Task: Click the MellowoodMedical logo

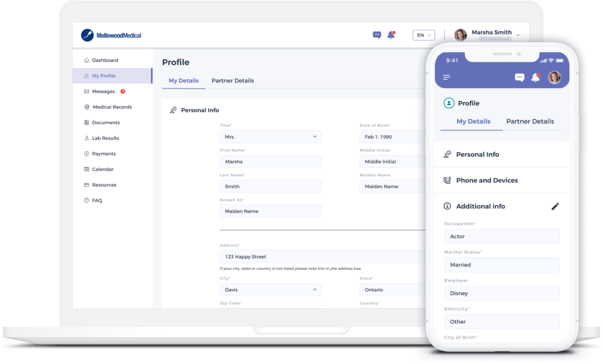Action: [x=111, y=35]
